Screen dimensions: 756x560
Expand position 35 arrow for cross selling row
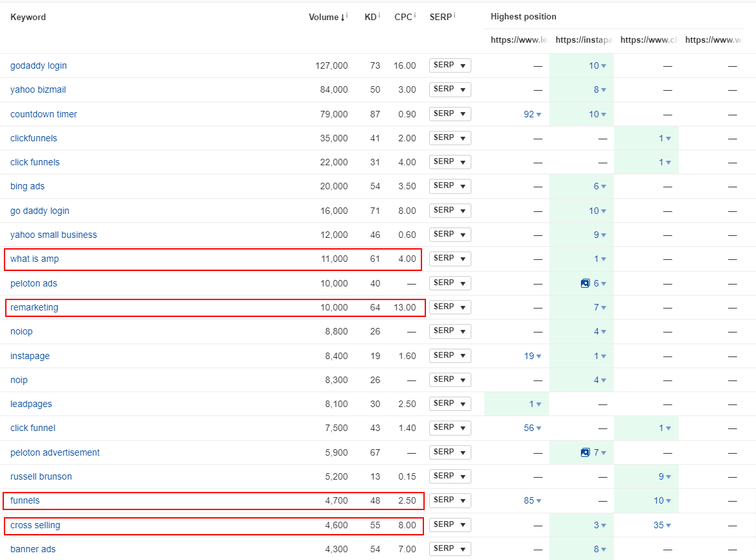pyautogui.click(x=668, y=525)
